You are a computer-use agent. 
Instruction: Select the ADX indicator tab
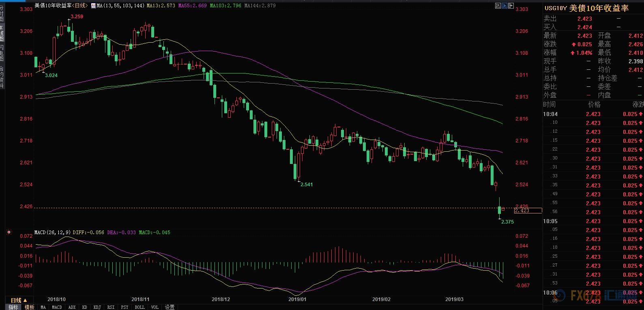tap(72, 307)
